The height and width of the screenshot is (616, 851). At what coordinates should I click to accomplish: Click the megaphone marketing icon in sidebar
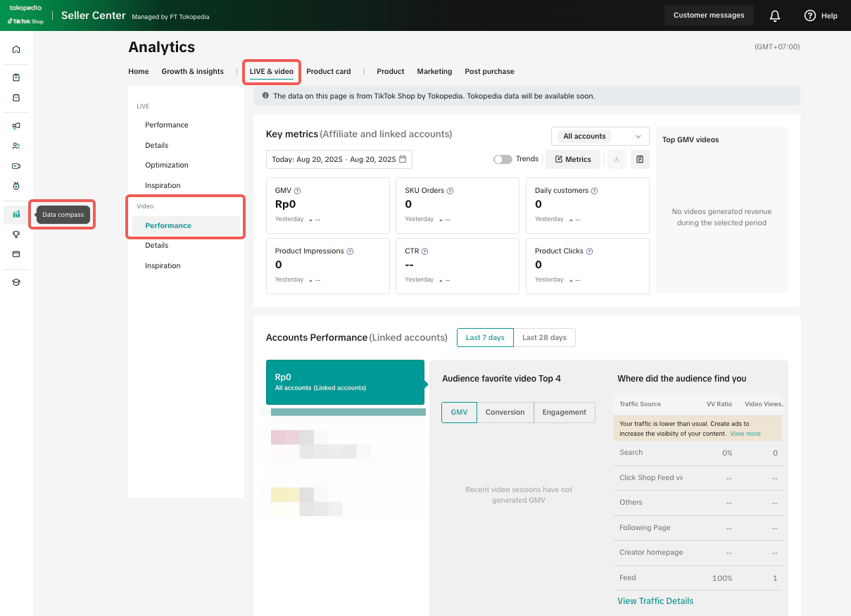(x=16, y=126)
